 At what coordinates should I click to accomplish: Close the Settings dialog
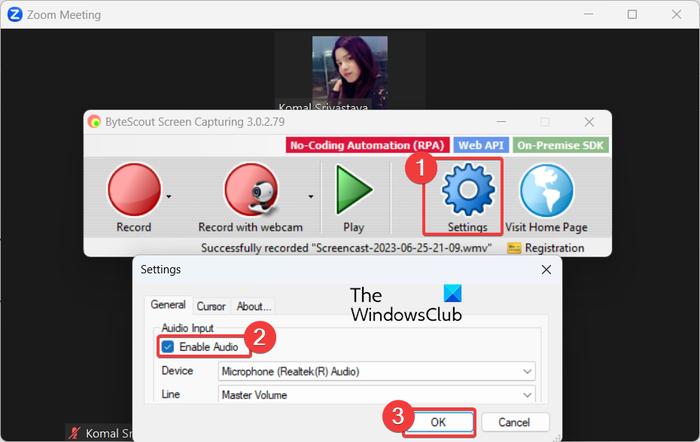546,270
